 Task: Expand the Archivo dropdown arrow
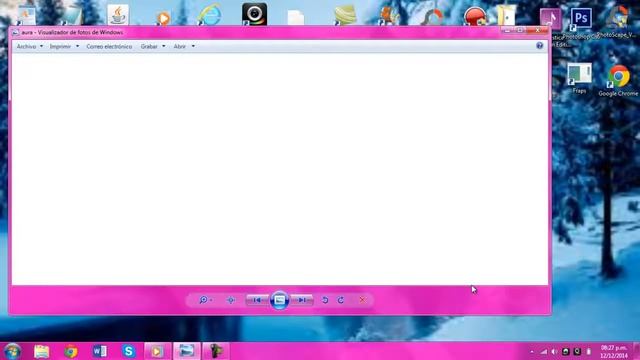click(41, 46)
